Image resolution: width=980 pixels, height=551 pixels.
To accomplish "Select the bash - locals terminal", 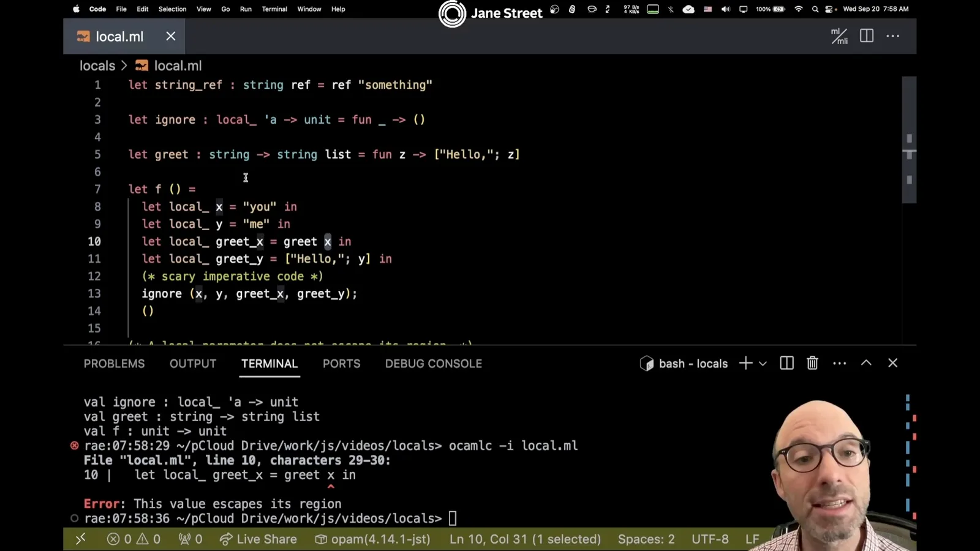I will coord(684,364).
